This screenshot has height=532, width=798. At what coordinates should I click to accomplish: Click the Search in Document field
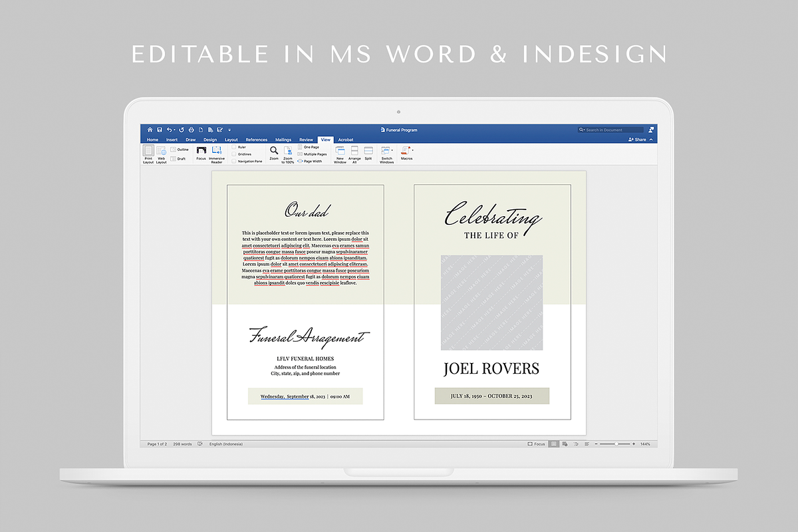611,130
